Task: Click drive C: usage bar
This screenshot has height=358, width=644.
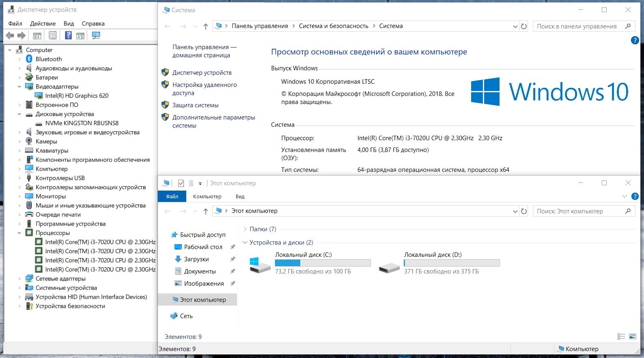Action: point(323,263)
